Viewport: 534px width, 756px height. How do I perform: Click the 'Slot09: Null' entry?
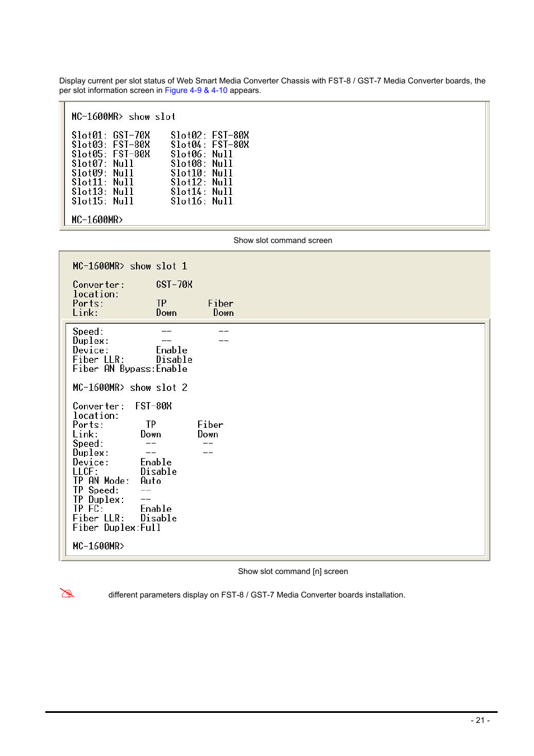[102, 173]
